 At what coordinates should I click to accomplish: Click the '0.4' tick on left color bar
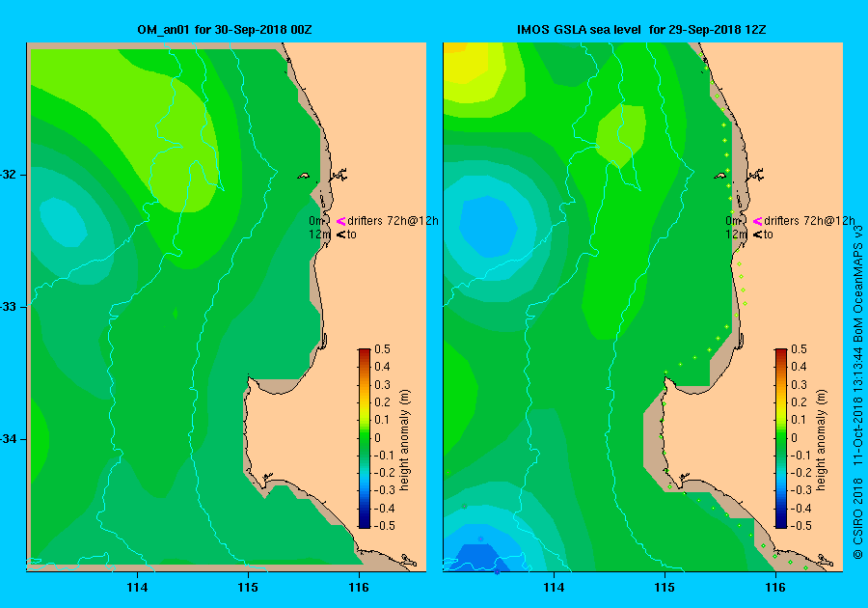point(383,367)
